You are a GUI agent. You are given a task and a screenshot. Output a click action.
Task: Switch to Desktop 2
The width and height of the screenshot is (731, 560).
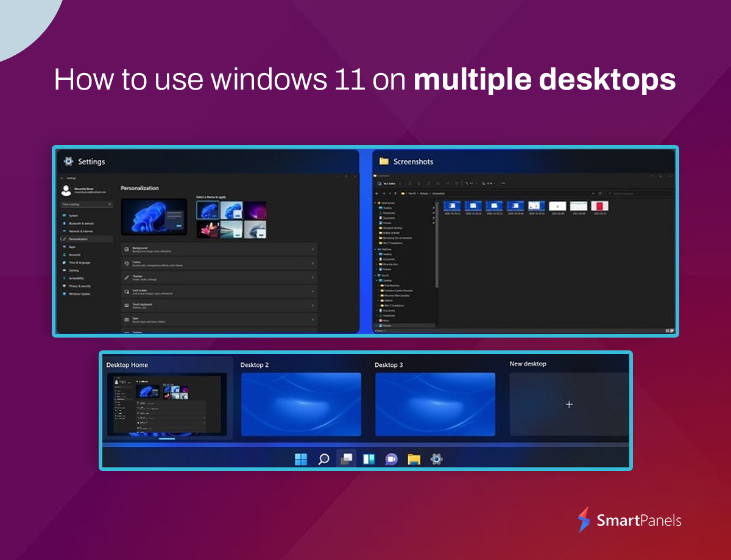(301, 404)
